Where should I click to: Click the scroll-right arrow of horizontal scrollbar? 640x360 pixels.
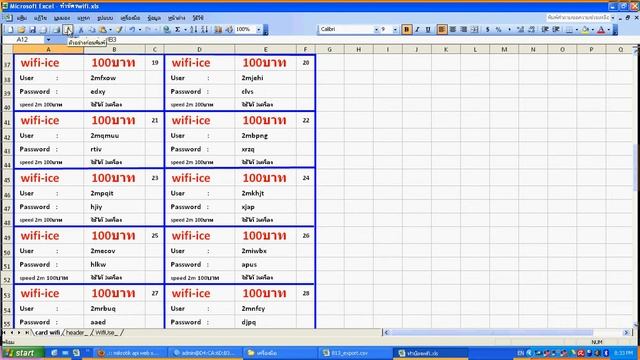pyautogui.click(x=626, y=333)
